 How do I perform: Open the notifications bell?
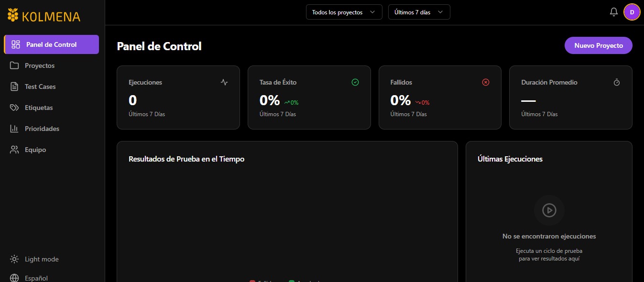point(614,11)
